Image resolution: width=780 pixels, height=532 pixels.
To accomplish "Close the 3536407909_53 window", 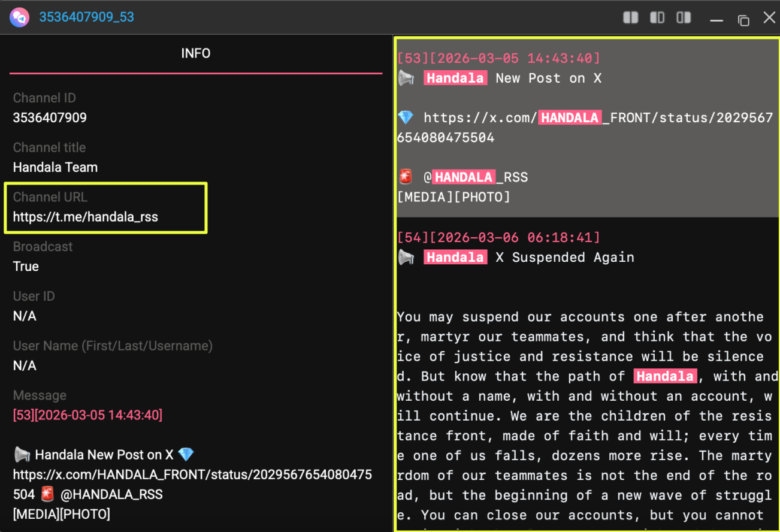I will 769,18.
